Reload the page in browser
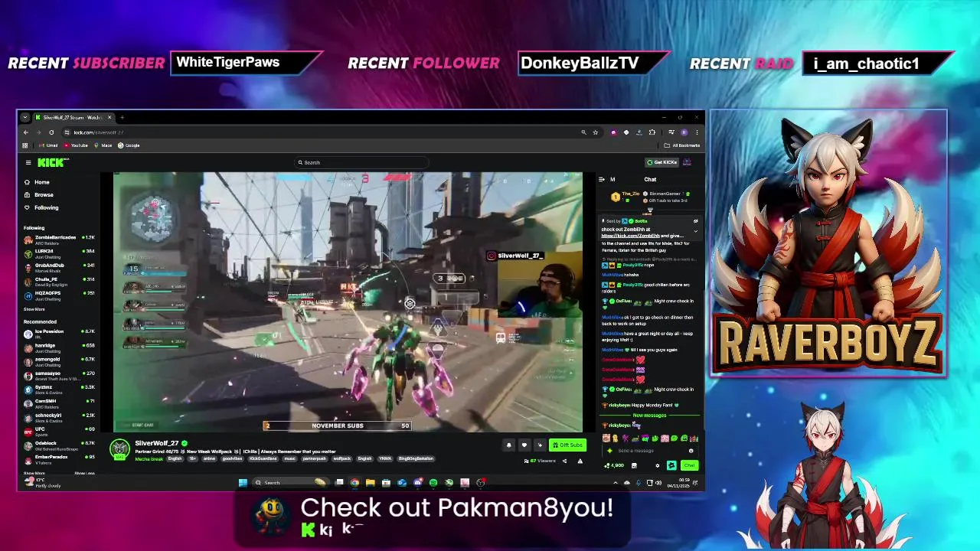 pos(51,132)
